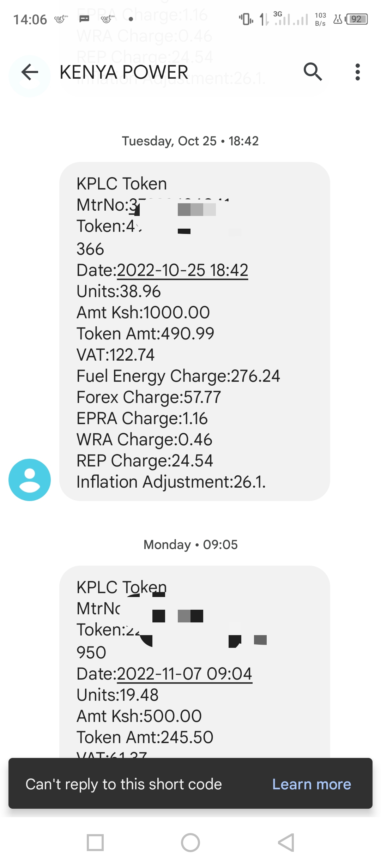Select the Monday KPLC Token message bubble
This screenshot has width=381, height=868.
195,662
